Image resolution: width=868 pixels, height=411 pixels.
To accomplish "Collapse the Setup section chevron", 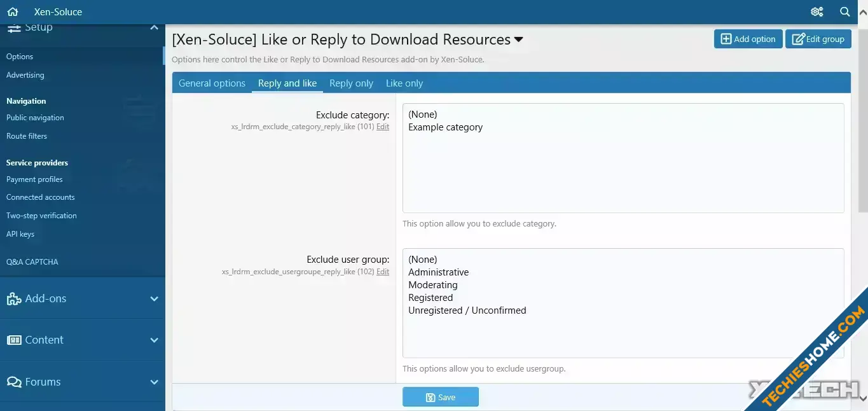I will point(154,27).
